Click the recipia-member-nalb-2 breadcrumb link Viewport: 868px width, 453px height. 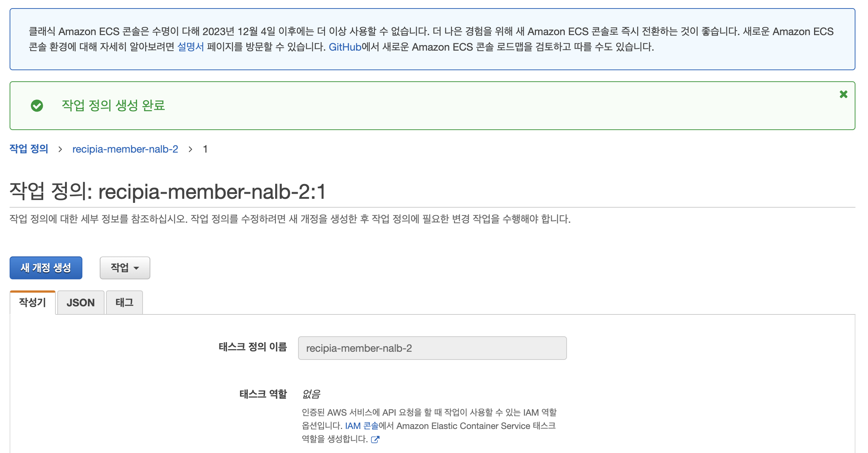click(125, 149)
